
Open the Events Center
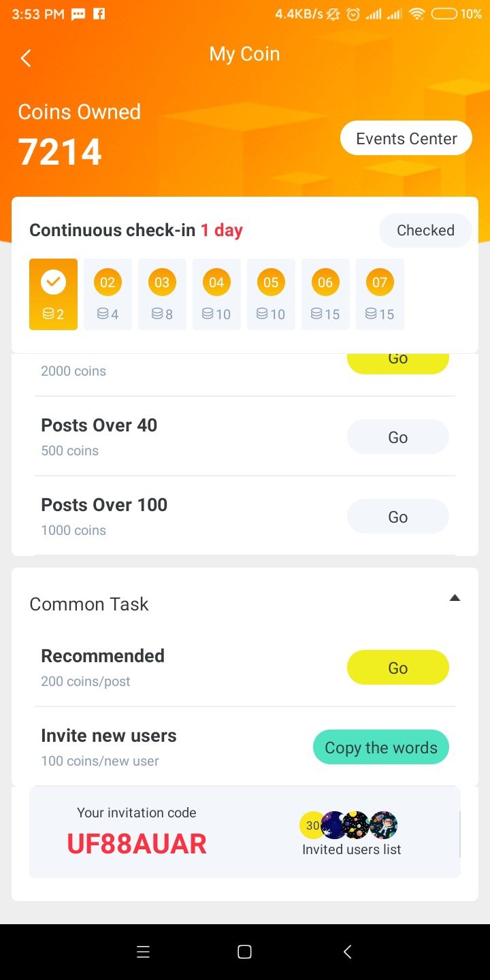click(x=406, y=139)
